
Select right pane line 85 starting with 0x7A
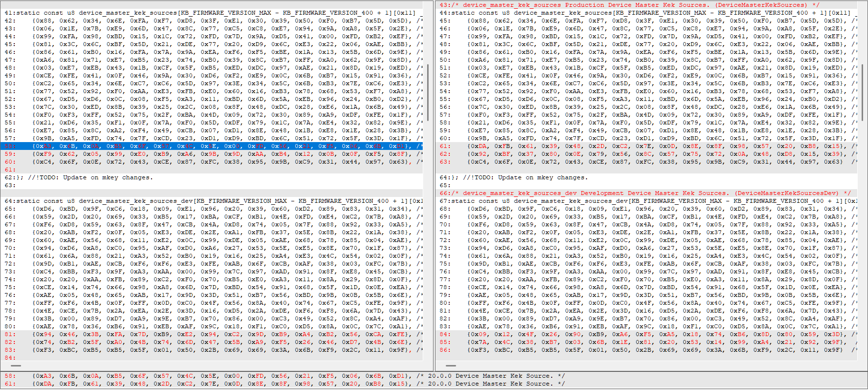(x=646, y=342)
